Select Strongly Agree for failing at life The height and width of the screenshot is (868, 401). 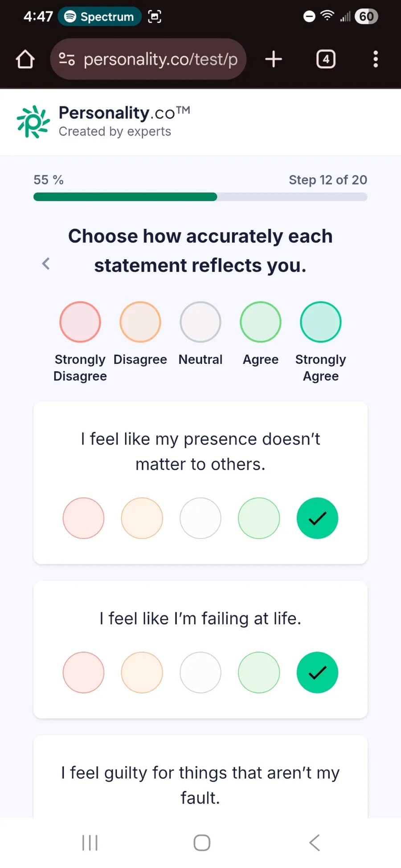click(317, 672)
